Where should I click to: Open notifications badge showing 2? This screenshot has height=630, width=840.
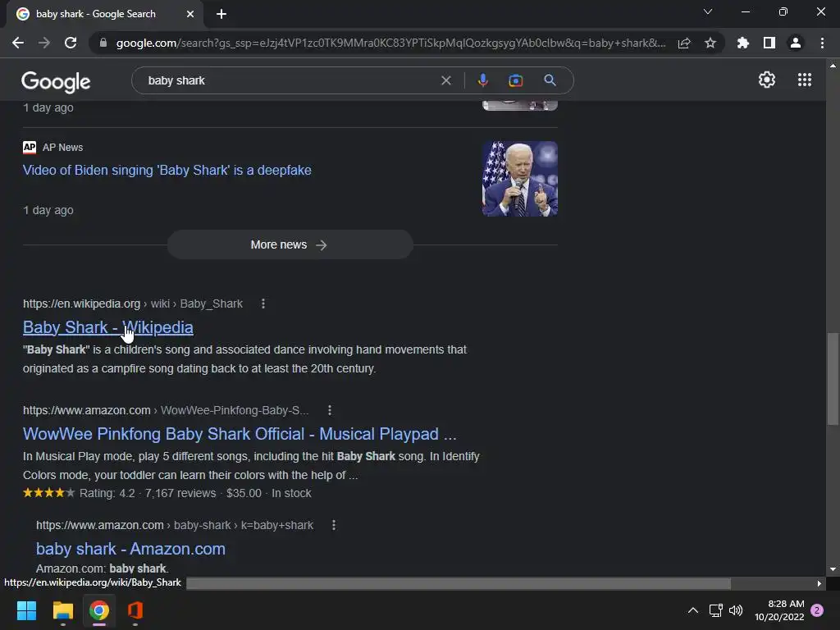(817, 610)
